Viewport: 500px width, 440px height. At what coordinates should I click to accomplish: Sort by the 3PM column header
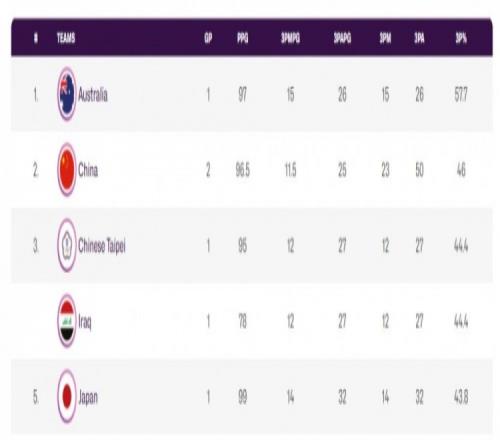coord(385,38)
